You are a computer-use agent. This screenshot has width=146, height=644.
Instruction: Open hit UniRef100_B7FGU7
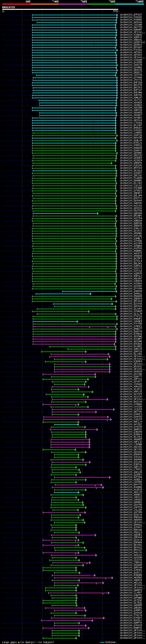[131, 15]
